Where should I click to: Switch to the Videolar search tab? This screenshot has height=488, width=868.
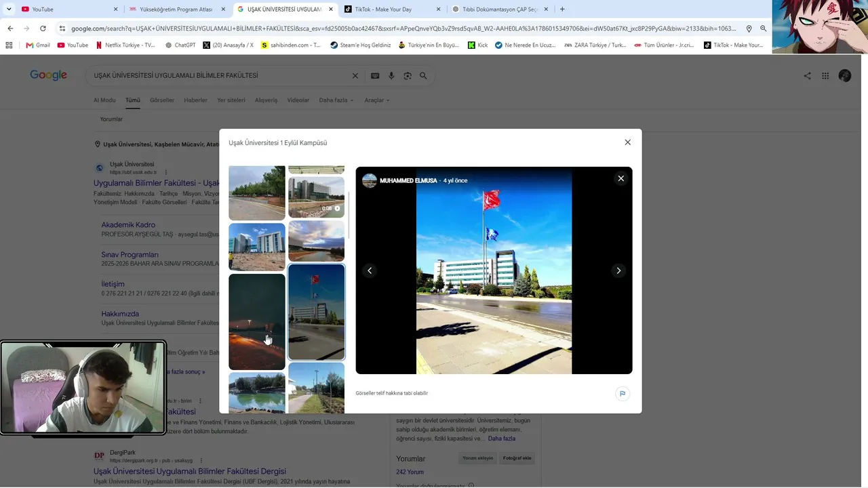[x=298, y=100]
